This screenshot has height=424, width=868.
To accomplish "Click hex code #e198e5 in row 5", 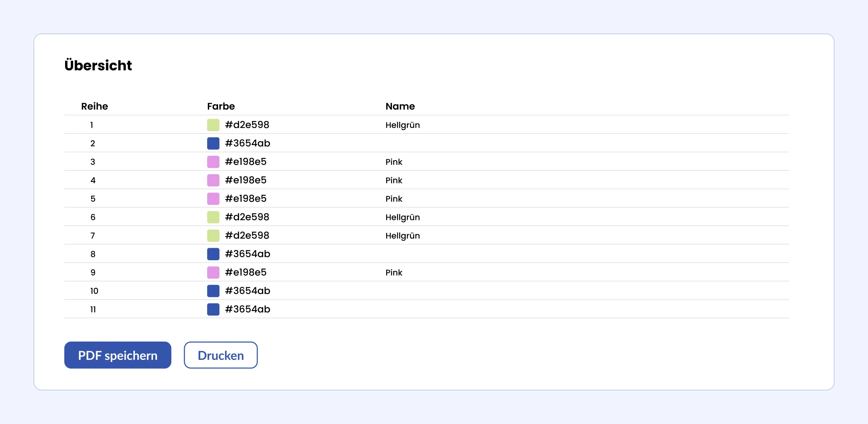I will 246,199.
